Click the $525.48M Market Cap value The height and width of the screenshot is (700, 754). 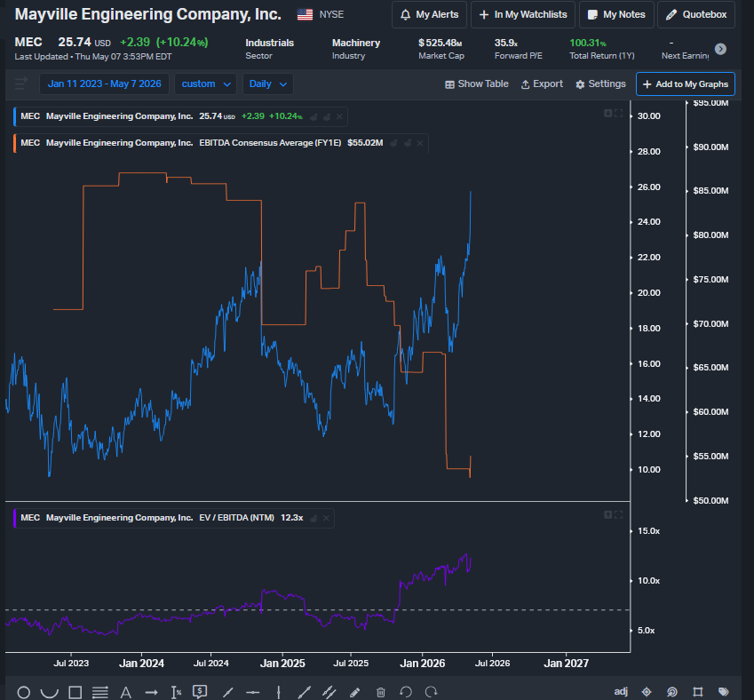440,43
